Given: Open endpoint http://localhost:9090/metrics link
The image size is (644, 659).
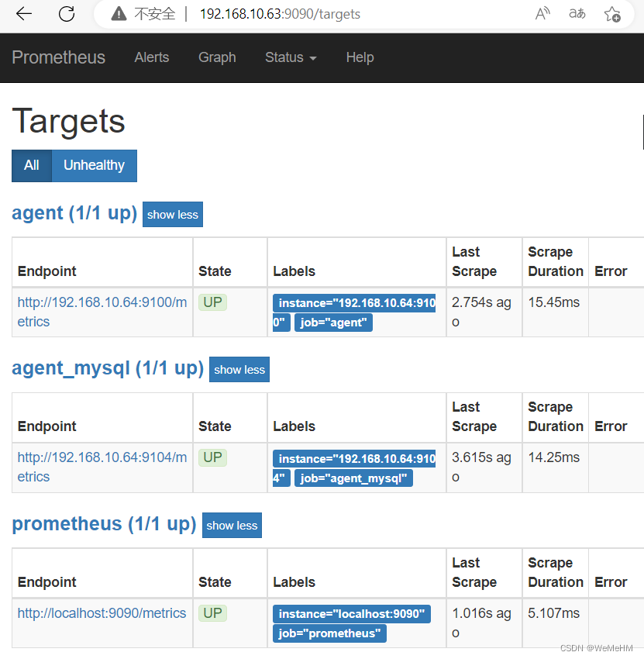Looking at the screenshot, I should pyautogui.click(x=102, y=613).
